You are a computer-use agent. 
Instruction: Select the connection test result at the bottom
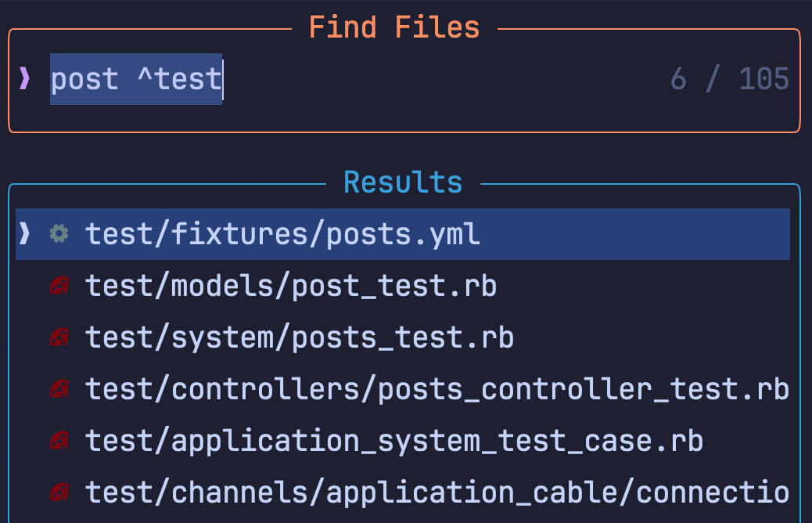click(438, 492)
